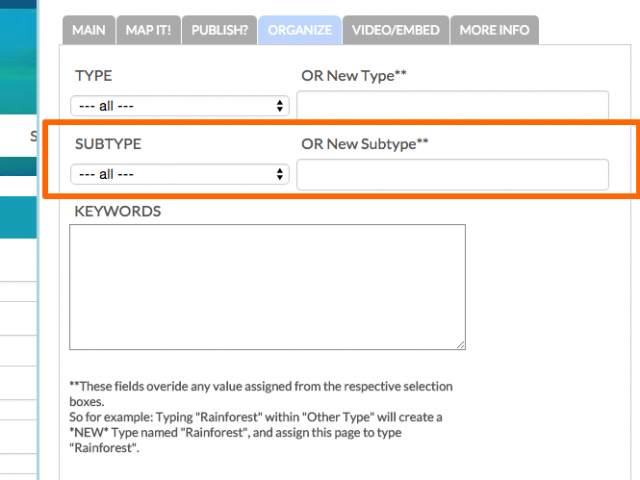Focus the OR New Subtype text field
The height and width of the screenshot is (480, 640).
[x=452, y=174]
